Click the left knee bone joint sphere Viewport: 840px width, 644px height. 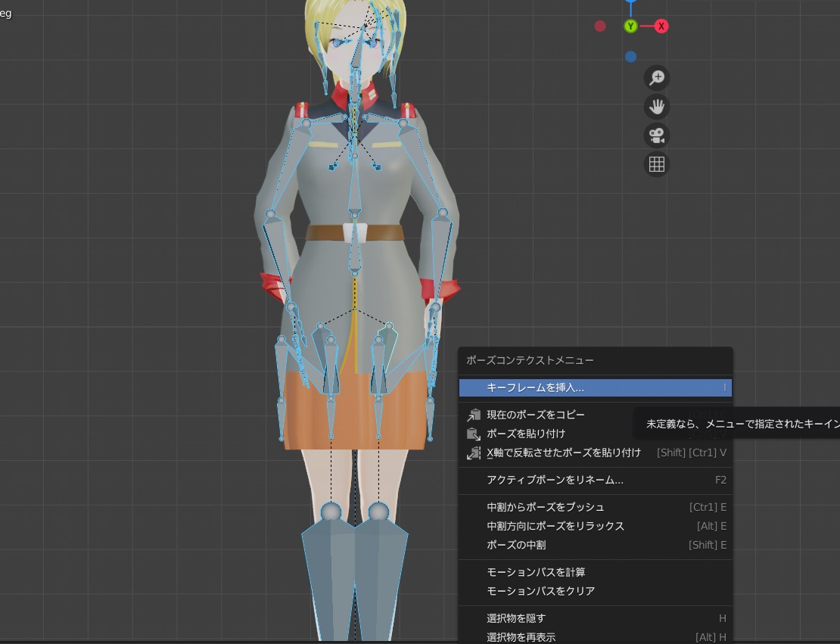[331, 512]
